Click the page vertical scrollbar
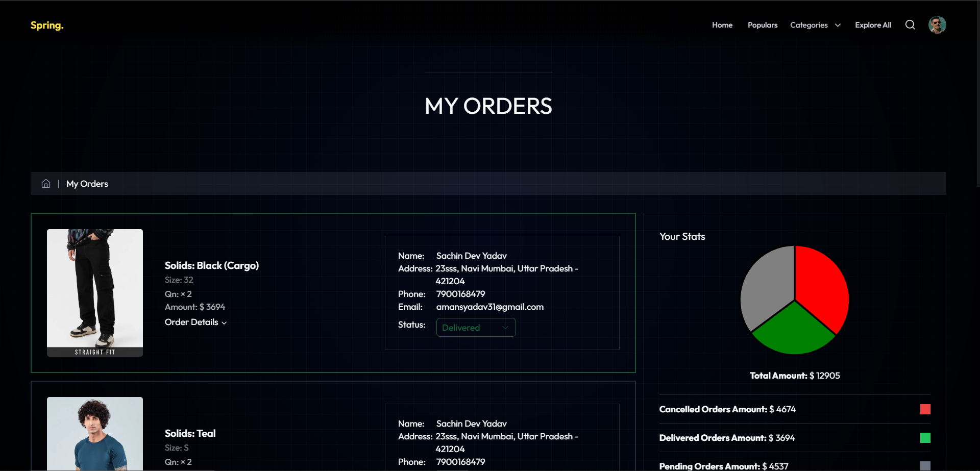This screenshot has height=471, width=980. (977, 93)
